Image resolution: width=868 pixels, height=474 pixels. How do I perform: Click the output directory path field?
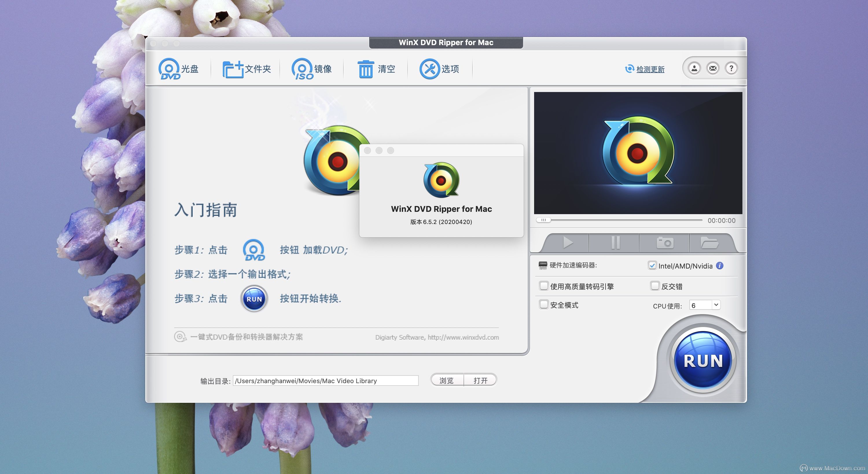[325, 381]
